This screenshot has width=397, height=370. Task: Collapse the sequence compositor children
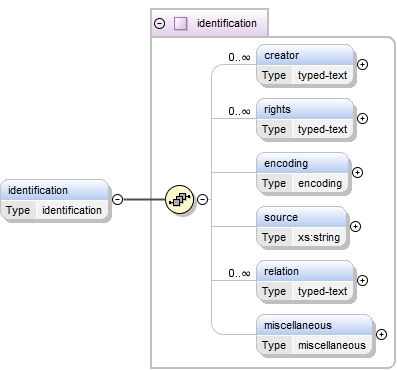(x=203, y=199)
